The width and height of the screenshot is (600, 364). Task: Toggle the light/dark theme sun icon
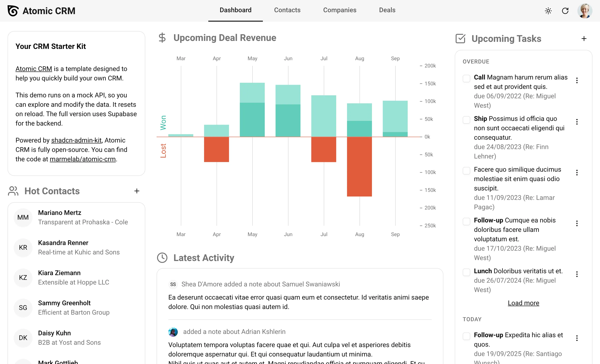click(548, 11)
